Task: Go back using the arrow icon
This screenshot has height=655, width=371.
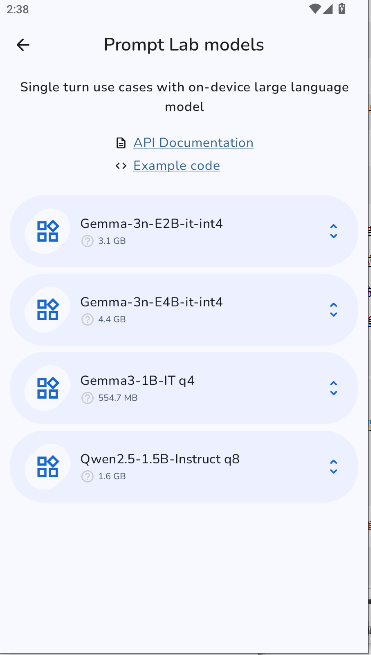Action: pos(23,45)
